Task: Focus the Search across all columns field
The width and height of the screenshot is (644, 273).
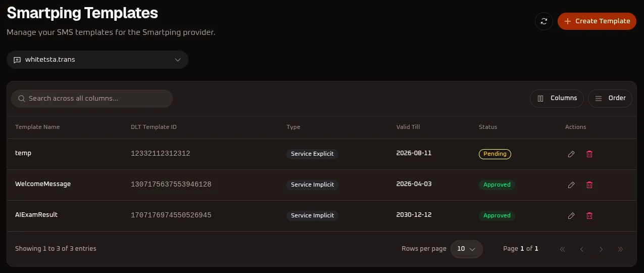Action: 92,99
